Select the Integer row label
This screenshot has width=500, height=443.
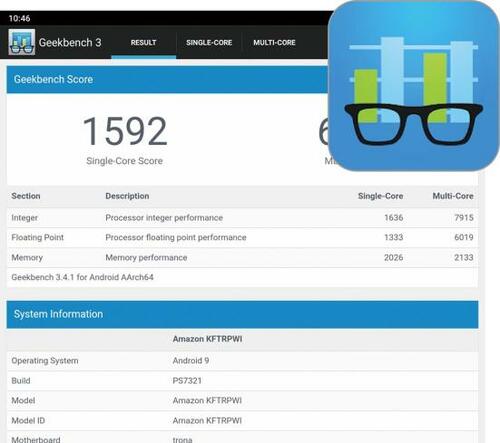pos(24,218)
